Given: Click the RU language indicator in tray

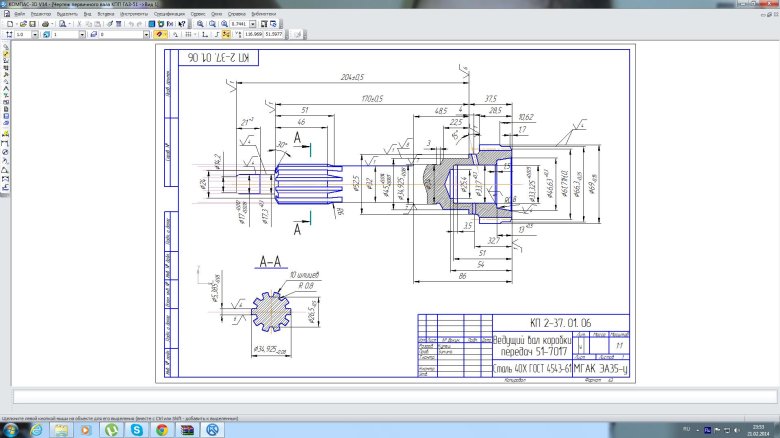Looking at the screenshot, I should pos(687,429).
